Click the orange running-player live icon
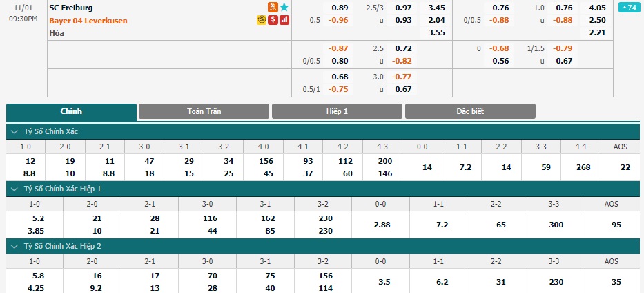This screenshot has width=644, height=293. point(273,7)
